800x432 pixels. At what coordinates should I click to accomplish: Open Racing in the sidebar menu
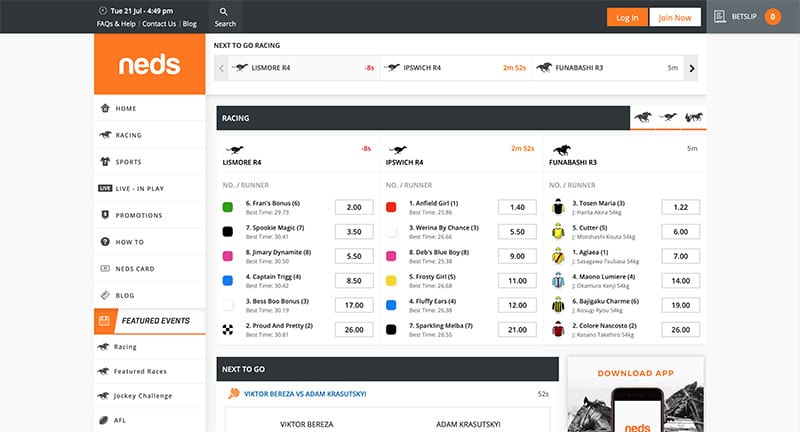149,135
